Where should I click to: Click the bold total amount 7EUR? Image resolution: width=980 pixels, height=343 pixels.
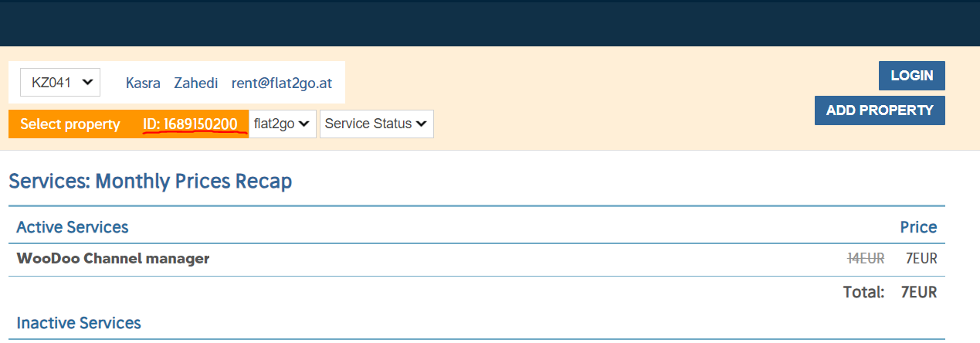click(918, 292)
